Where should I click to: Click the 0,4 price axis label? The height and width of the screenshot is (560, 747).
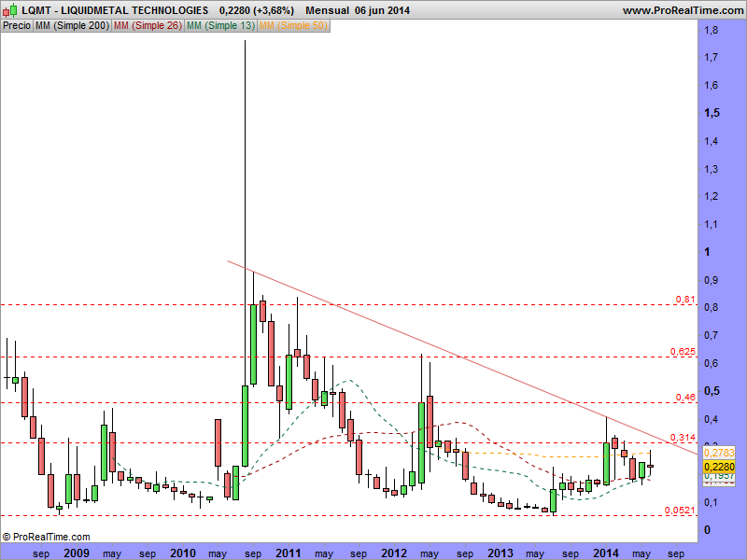pos(712,419)
